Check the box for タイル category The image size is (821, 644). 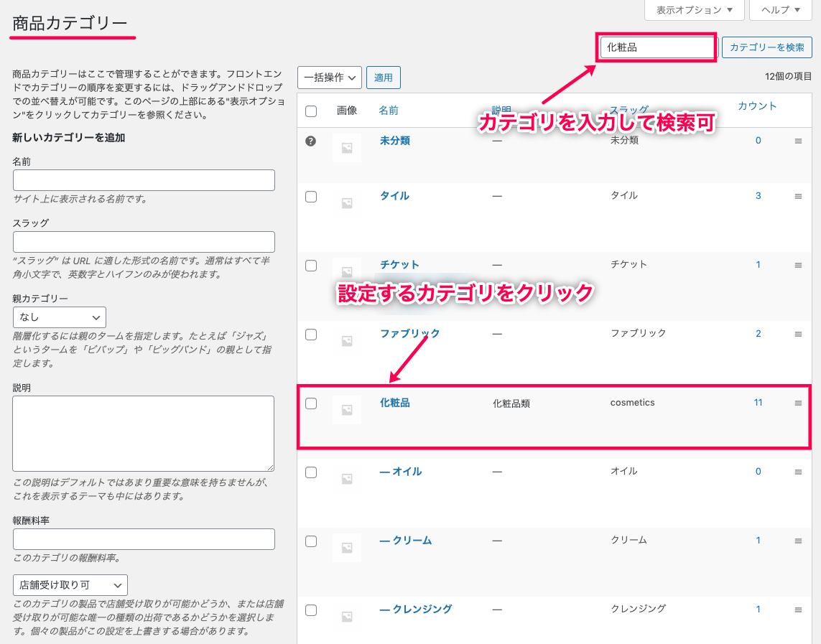[x=311, y=197]
